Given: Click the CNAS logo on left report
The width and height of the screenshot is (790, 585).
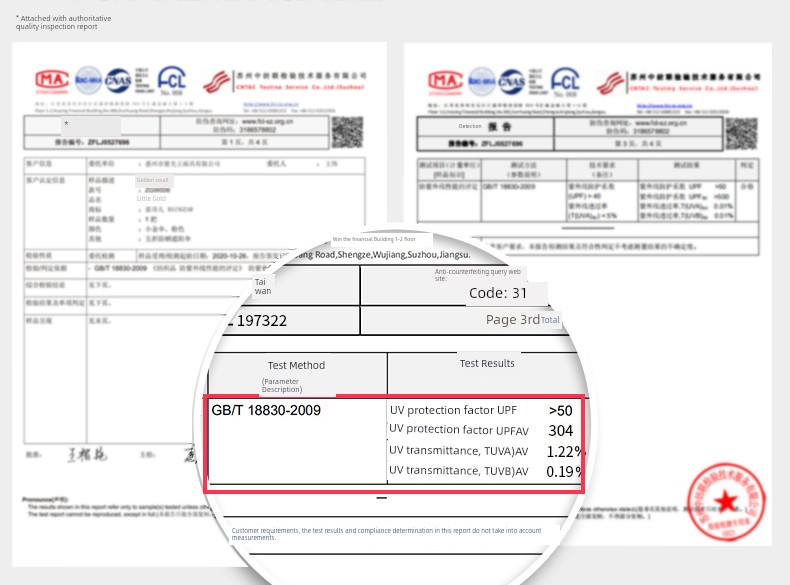Looking at the screenshot, I should coord(120,80).
